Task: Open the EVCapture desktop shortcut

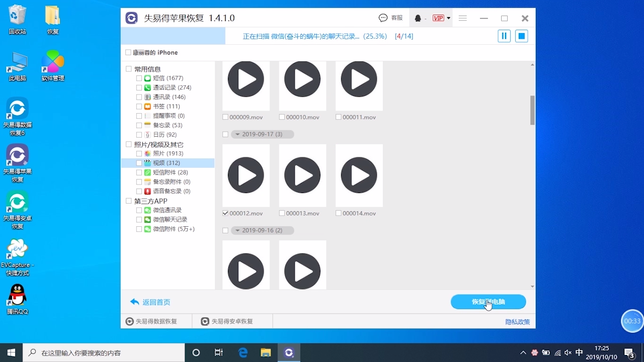Action: [x=18, y=257]
